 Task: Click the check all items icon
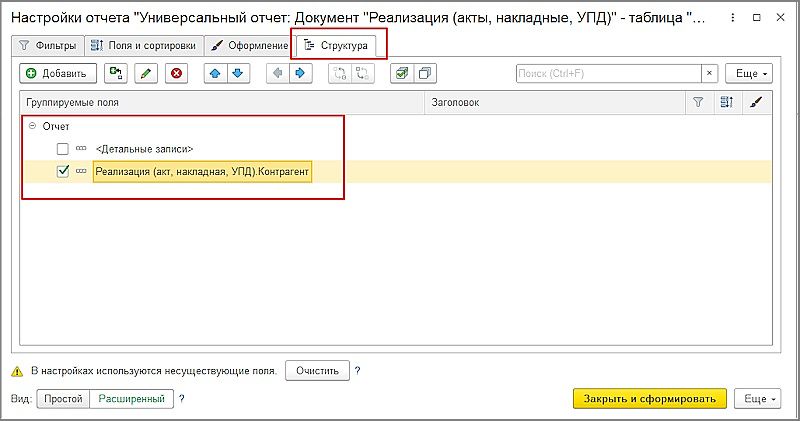(x=402, y=73)
